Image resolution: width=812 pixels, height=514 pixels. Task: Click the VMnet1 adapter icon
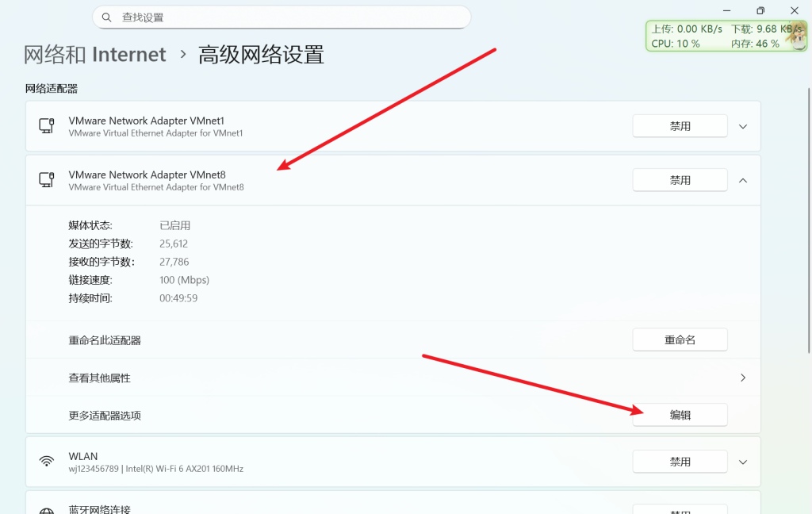(x=47, y=126)
